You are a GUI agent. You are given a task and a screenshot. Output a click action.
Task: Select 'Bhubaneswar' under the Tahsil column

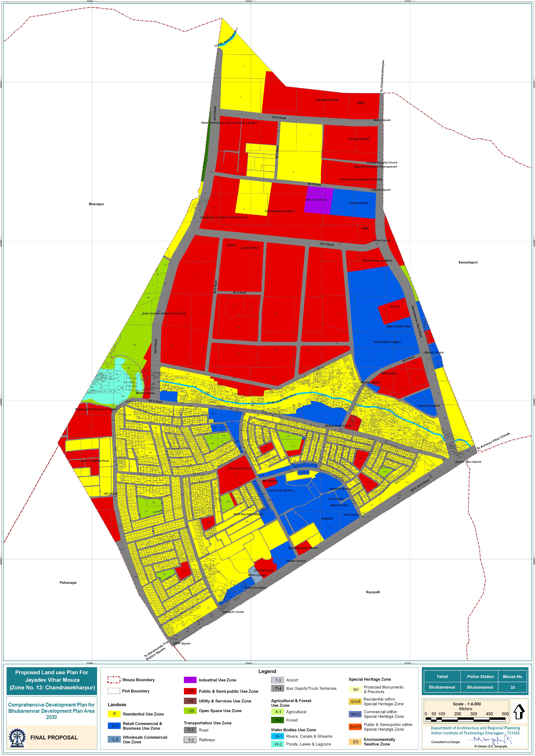(x=442, y=688)
